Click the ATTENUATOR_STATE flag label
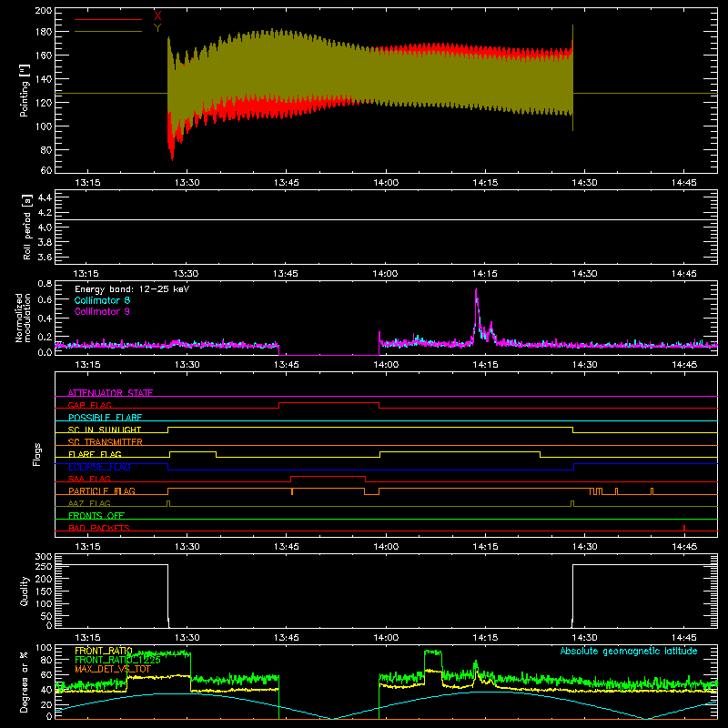728x728 pixels. pos(110,393)
